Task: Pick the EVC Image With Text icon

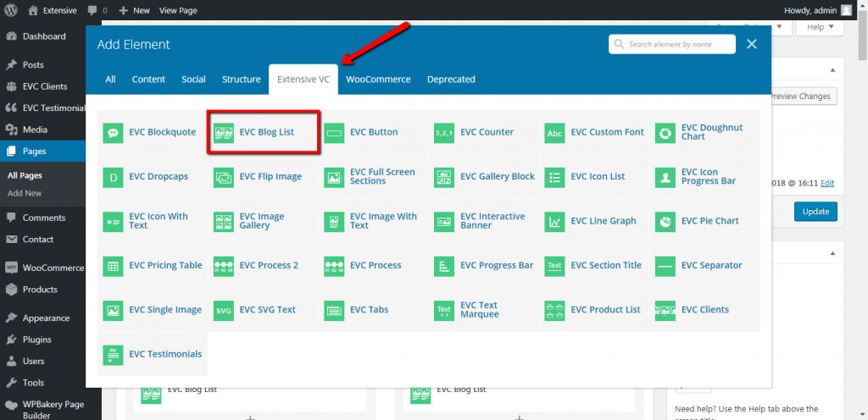Action: click(334, 221)
